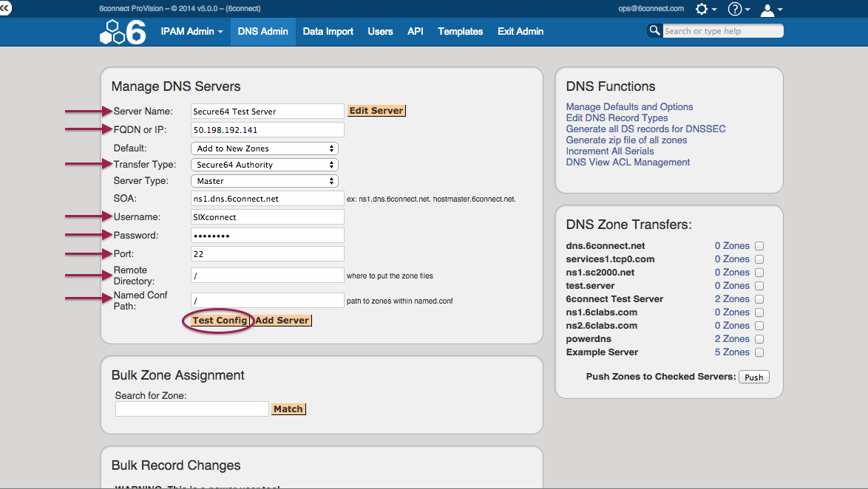Image resolution: width=868 pixels, height=489 pixels.
Task: Click 2 Zones link for powerdns
Action: coord(732,339)
